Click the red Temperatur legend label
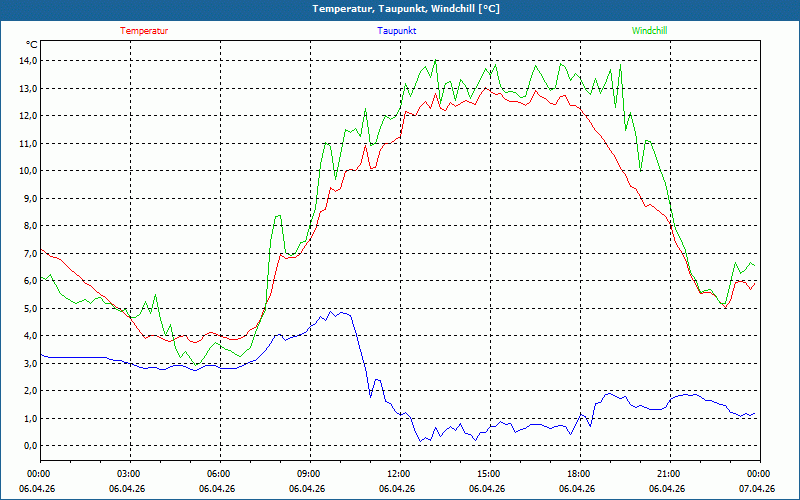800x500 pixels. pos(144,31)
